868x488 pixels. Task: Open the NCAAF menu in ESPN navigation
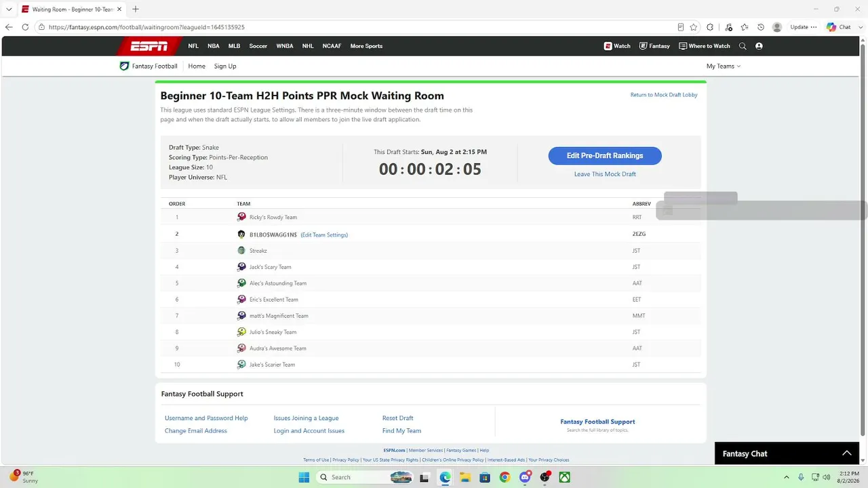pos(332,46)
